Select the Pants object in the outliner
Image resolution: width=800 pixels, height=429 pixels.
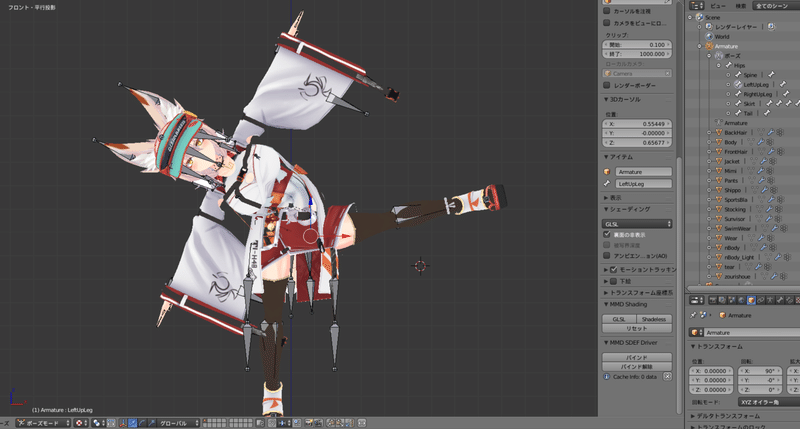[x=731, y=181]
